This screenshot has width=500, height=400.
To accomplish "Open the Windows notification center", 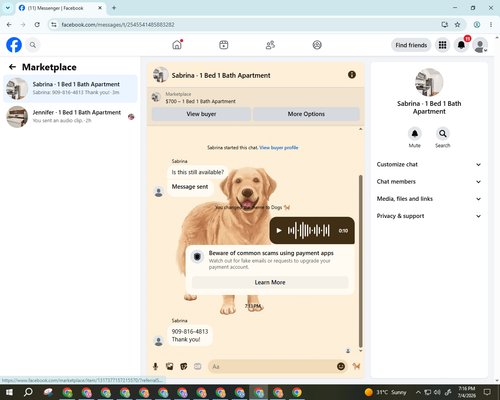I will (487, 392).
